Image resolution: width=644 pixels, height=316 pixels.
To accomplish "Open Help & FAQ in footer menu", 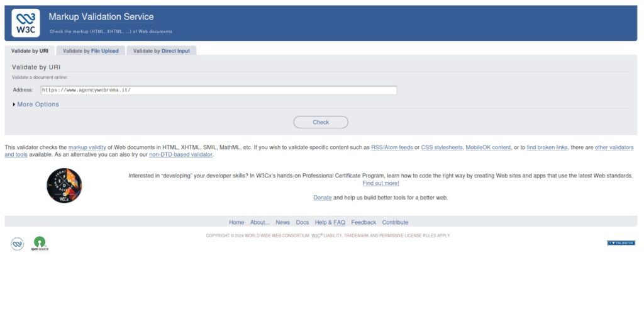I will pos(330,222).
